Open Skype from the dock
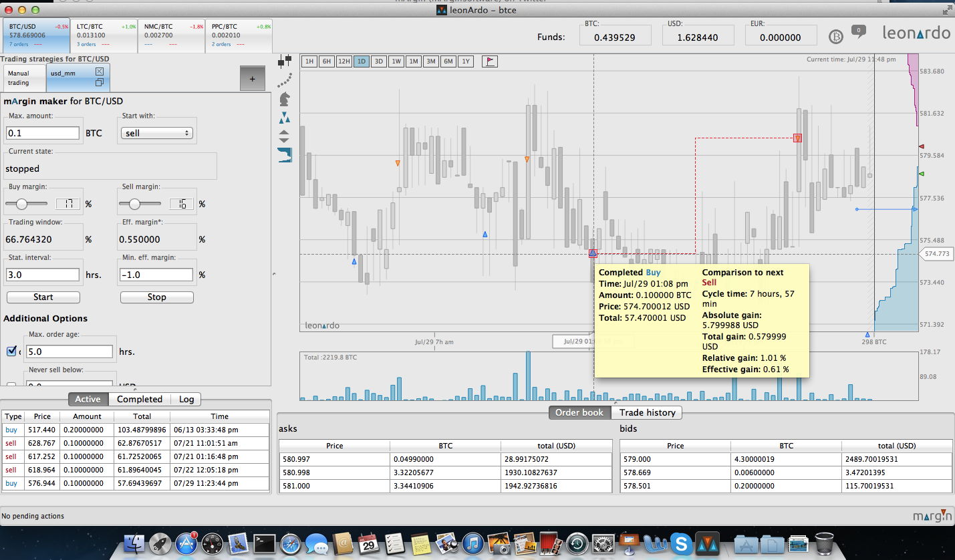 [x=681, y=543]
